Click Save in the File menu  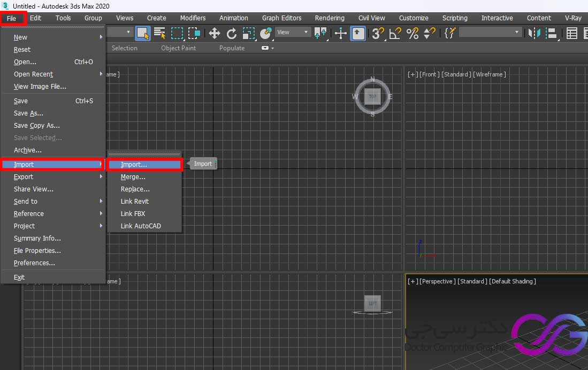[53, 101]
